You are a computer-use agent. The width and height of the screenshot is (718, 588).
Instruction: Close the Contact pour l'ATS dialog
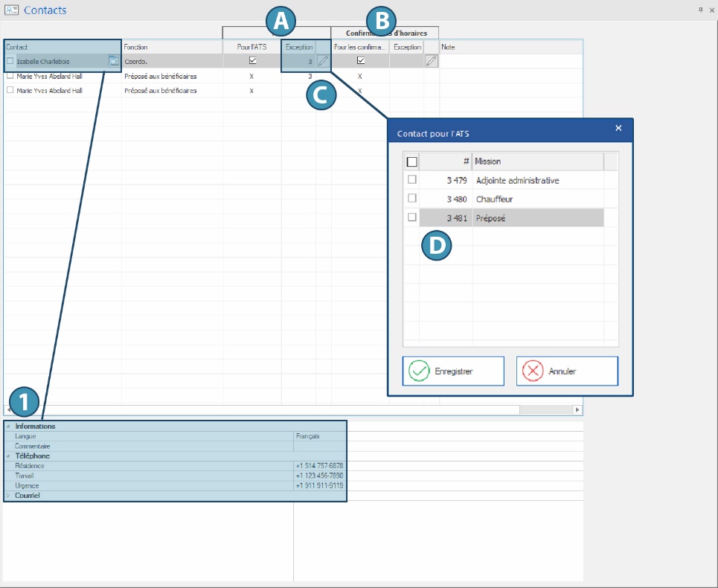point(618,128)
